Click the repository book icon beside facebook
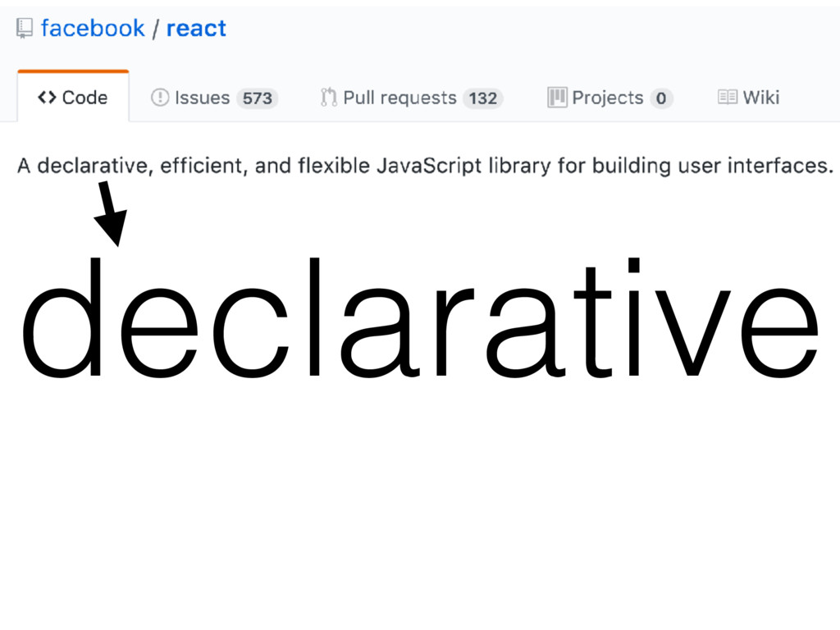 coord(24,29)
